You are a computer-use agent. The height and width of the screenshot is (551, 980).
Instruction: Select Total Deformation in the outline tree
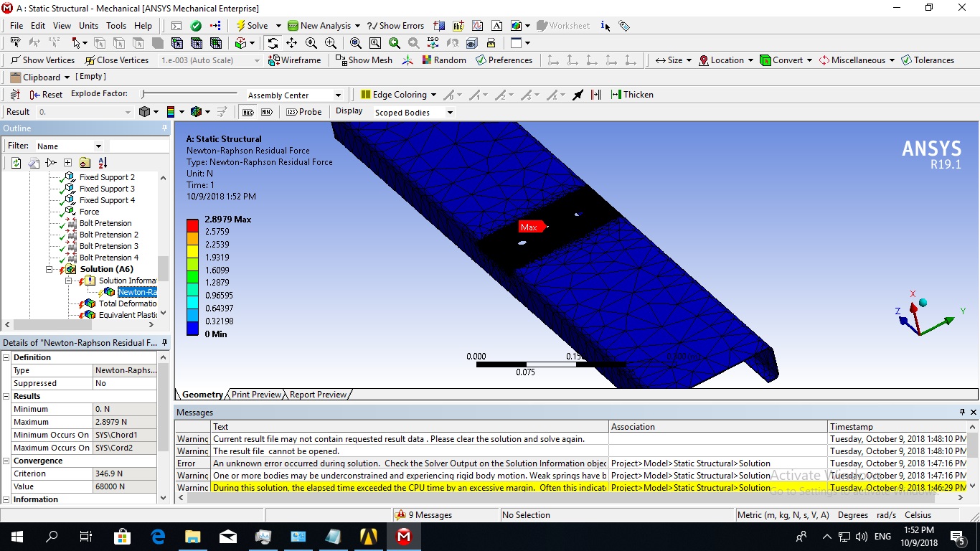[x=127, y=303]
